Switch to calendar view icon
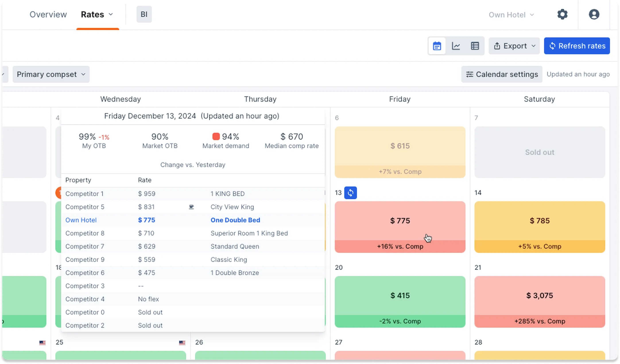The width and height of the screenshot is (620, 364). click(437, 46)
